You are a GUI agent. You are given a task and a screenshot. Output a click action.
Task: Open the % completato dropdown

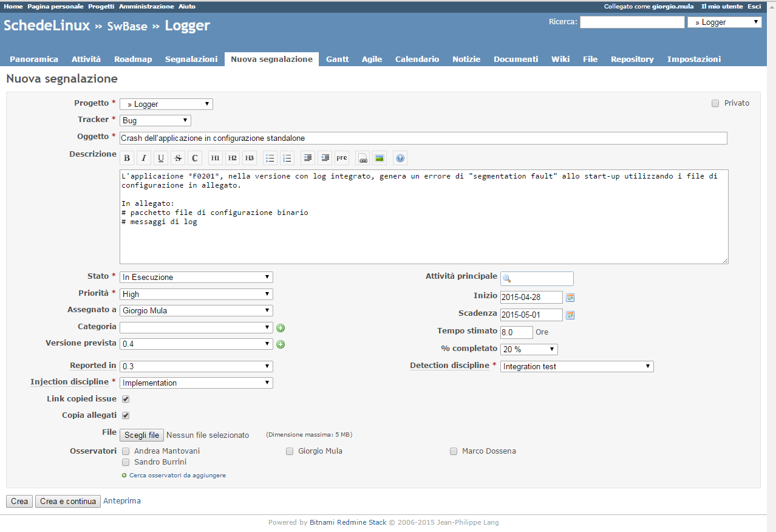(529, 349)
